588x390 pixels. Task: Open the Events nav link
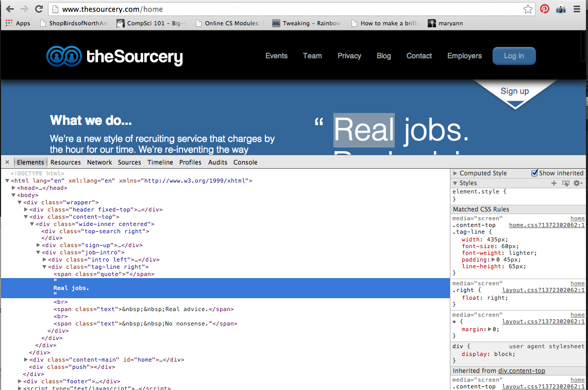click(x=276, y=56)
